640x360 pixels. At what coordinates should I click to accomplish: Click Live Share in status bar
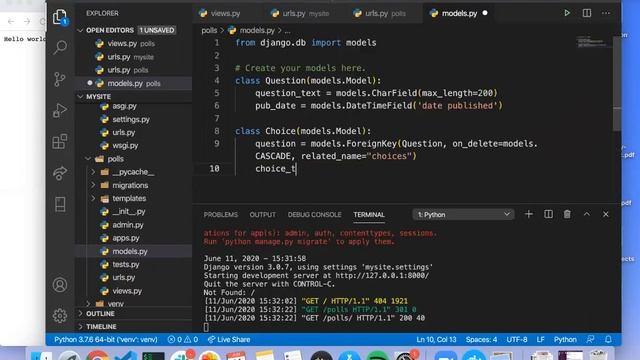pyautogui.click(x=229, y=340)
